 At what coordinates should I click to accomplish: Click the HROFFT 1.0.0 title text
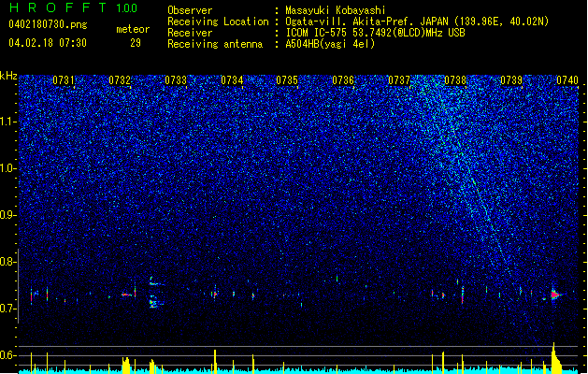(73, 7)
